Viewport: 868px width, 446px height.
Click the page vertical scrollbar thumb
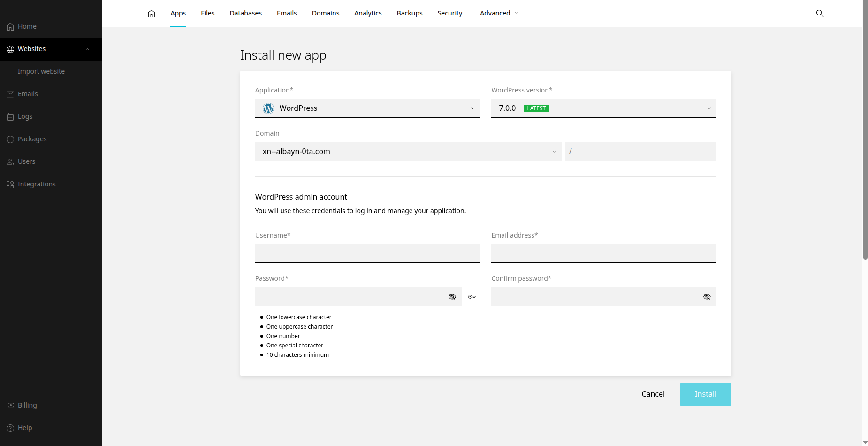pyautogui.click(x=865, y=130)
